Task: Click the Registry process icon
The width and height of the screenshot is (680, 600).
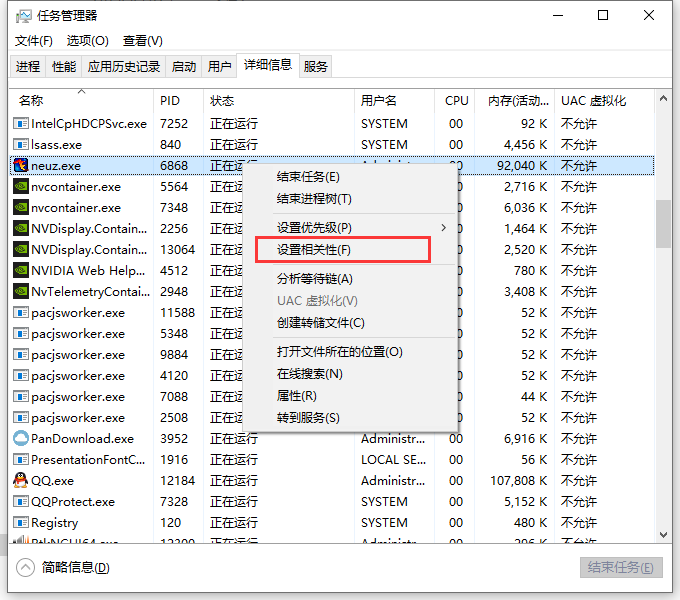Action: tap(20, 522)
